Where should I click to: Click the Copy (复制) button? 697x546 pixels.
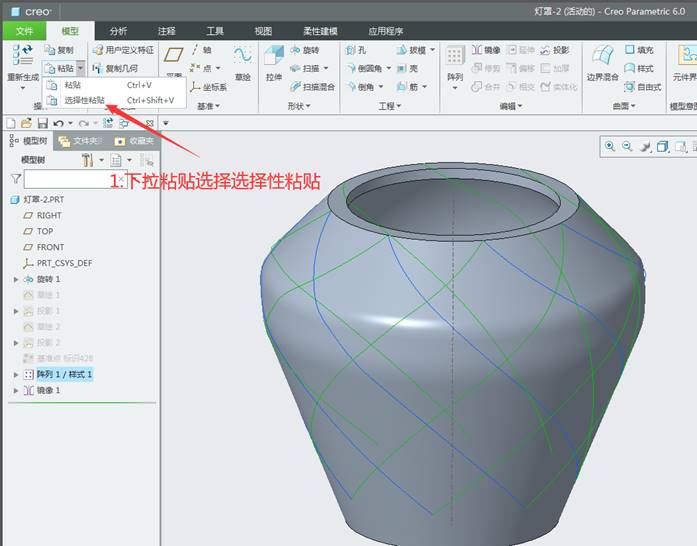click(60, 50)
